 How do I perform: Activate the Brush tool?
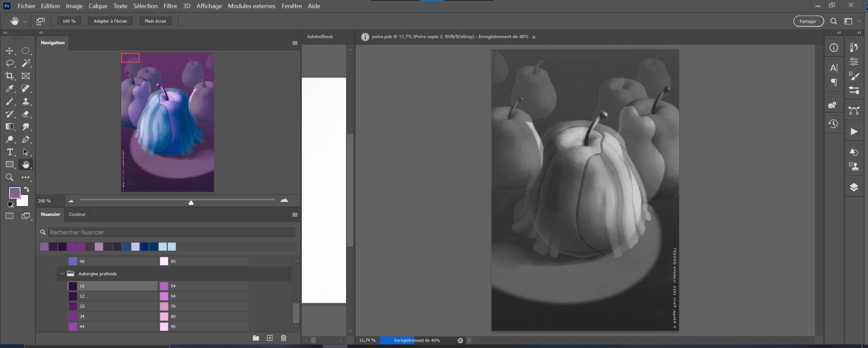(x=9, y=101)
